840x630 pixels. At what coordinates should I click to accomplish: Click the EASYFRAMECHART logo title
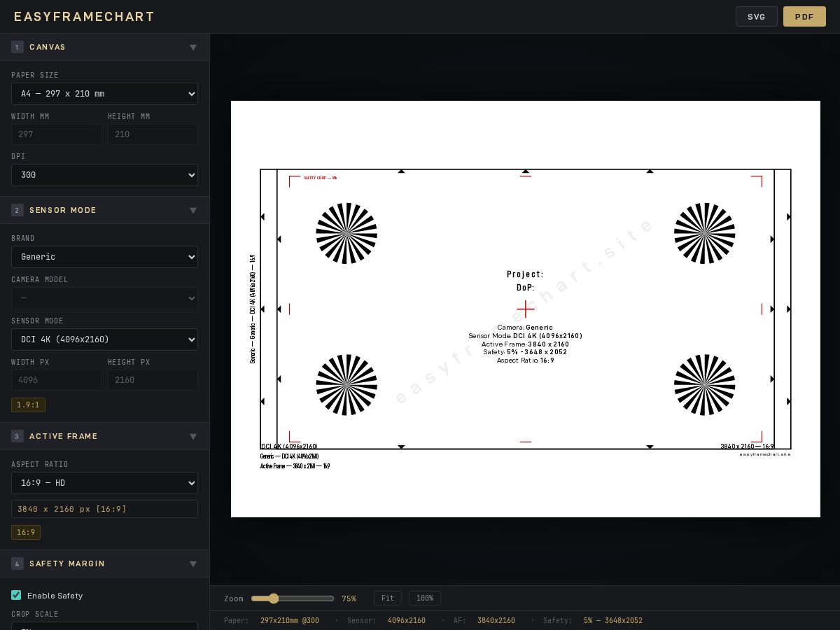click(x=85, y=17)
